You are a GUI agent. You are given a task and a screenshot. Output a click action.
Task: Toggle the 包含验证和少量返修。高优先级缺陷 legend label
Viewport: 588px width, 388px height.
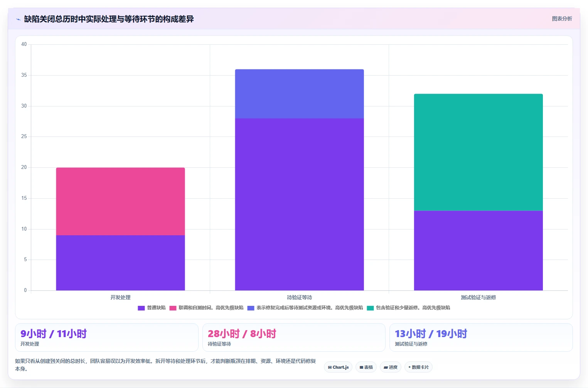413,308
